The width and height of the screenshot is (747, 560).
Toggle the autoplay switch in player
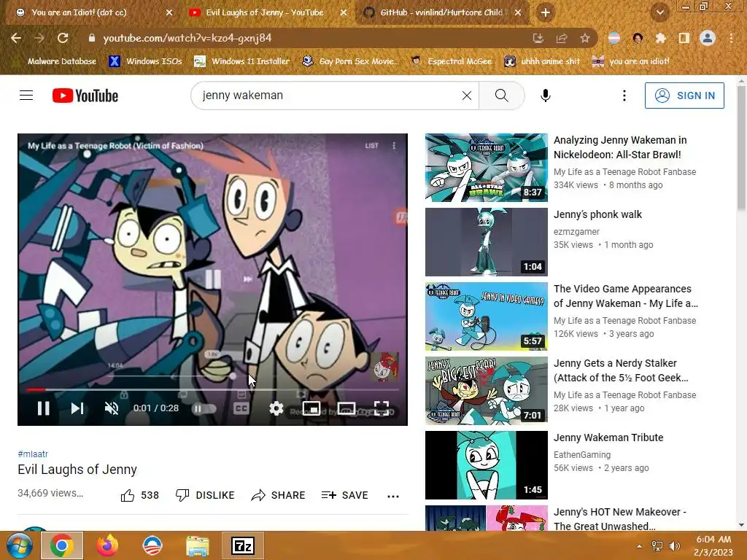point(204,408)
